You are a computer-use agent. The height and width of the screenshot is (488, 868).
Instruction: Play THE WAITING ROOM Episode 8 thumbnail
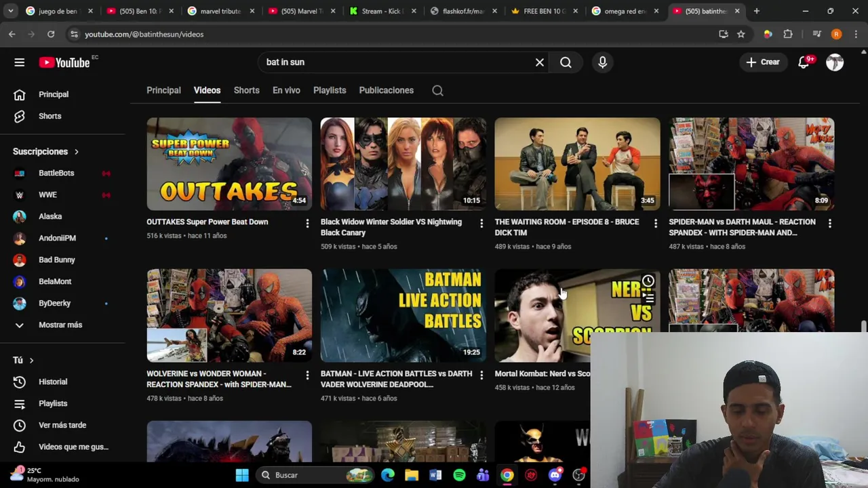577,164
